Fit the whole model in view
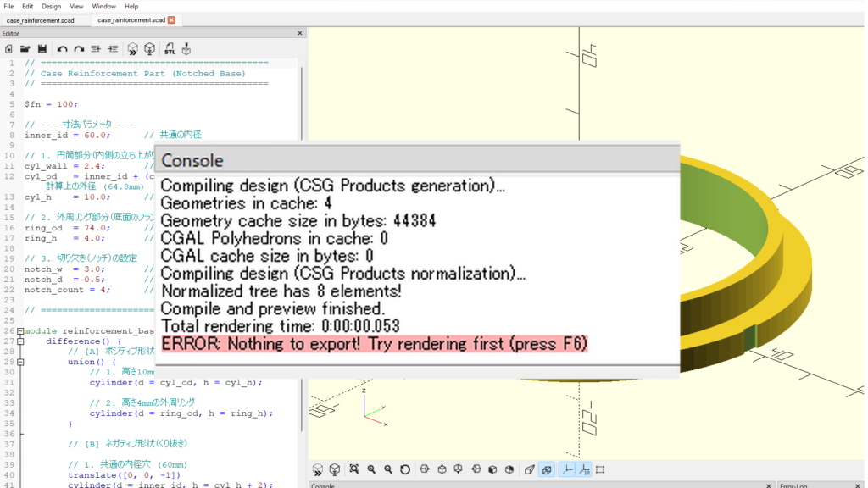The width and height of the screenshot is (868, 488). pos(354,469)
